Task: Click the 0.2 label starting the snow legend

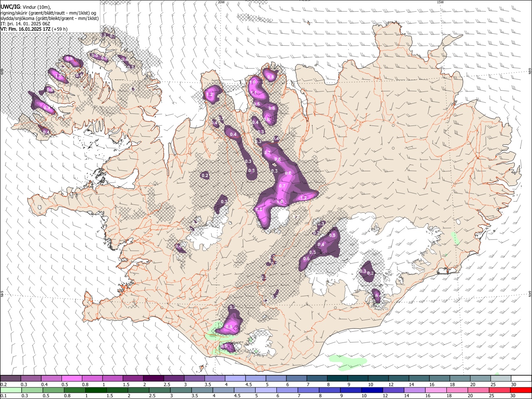Action: click(3, 384)
